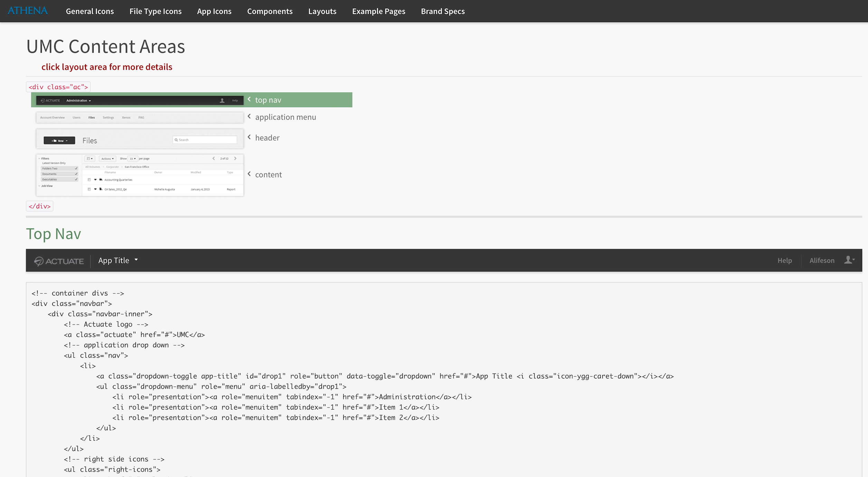The image size is (868, 477).
Task: Click the div class="ac" code tag
Action: (x=58, y=87)
